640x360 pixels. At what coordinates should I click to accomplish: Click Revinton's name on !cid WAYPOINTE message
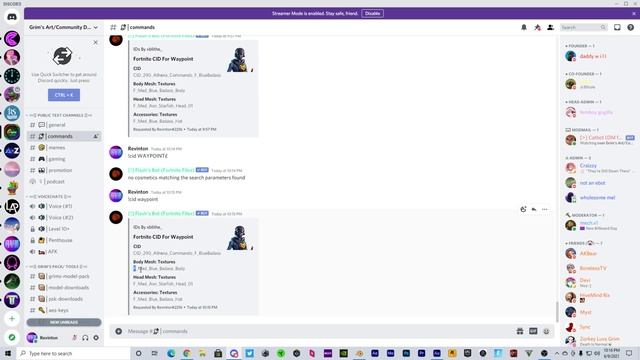click(138, 149)
